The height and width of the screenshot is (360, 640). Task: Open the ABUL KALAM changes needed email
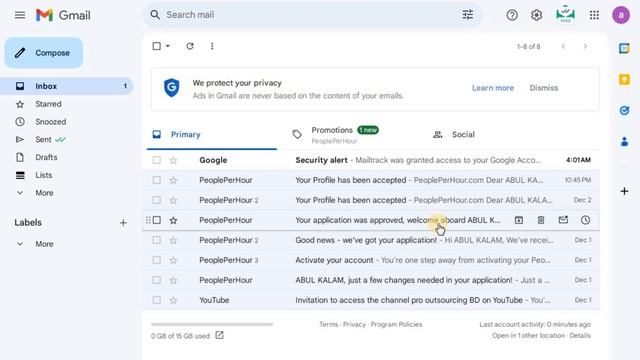point(371,280)
